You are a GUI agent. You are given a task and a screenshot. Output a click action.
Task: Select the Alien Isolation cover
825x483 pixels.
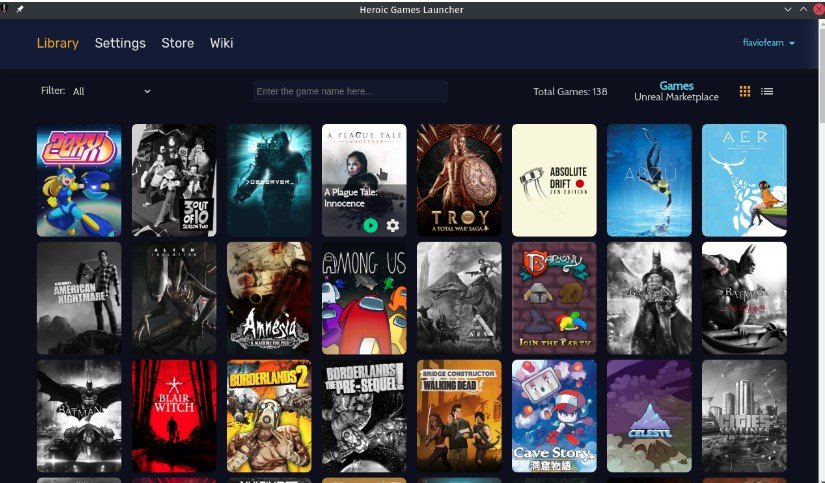174,298
